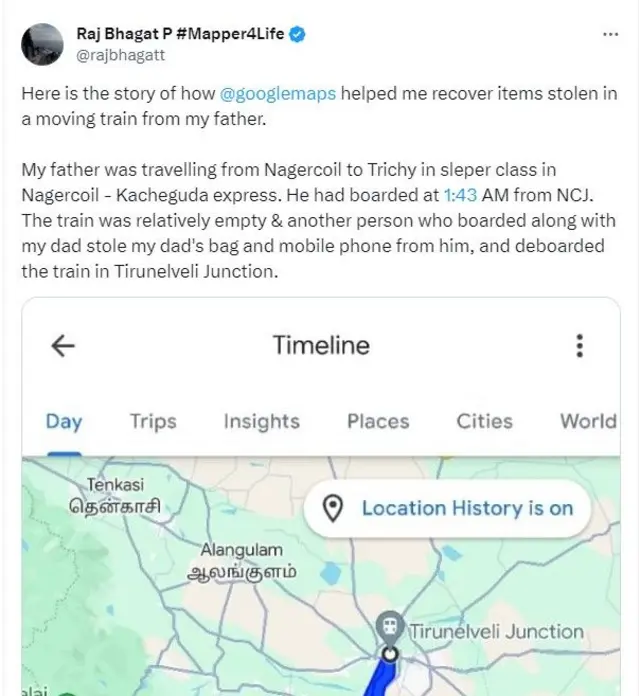Open the Places tab
The image size is (640, 696).
pyautogui.click(x=378, y=421)
